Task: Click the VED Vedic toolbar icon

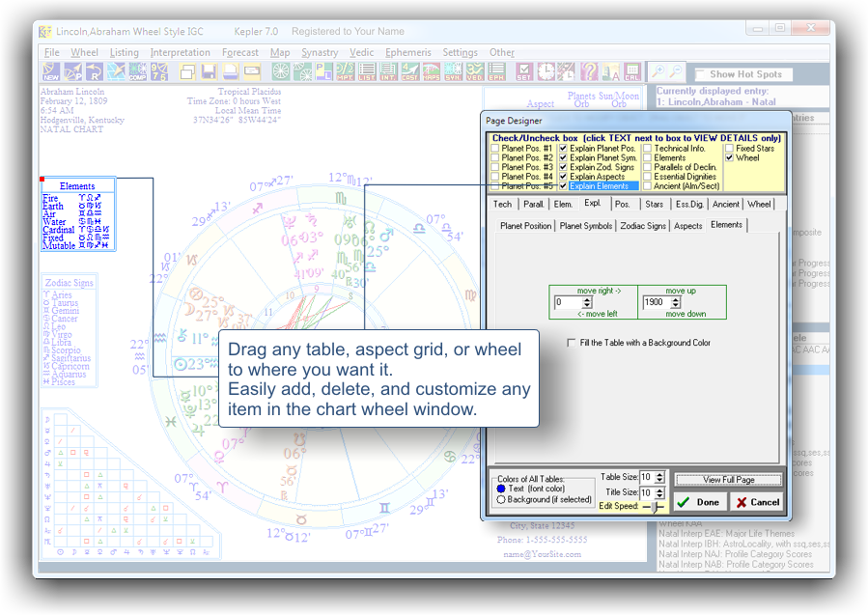Action: pos(474,72)
